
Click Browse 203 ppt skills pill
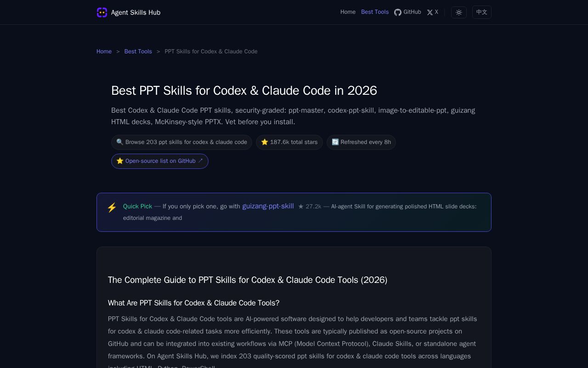click(x=181, y=142)
